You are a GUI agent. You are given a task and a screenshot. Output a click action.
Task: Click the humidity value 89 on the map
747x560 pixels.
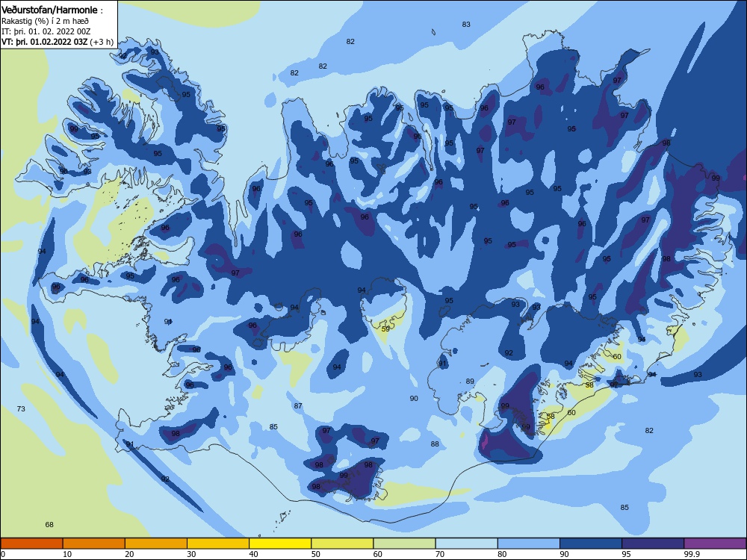click(x=470, y=381)
